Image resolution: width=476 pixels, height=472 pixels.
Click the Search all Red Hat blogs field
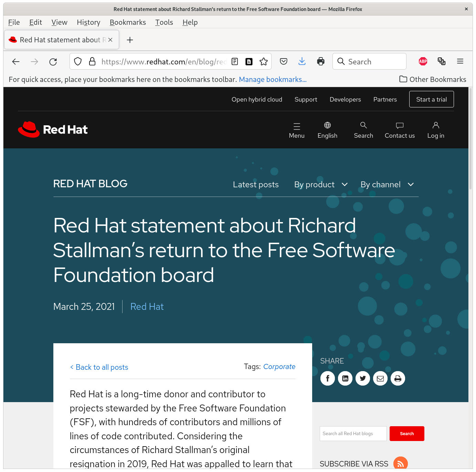tap(353, 433)
